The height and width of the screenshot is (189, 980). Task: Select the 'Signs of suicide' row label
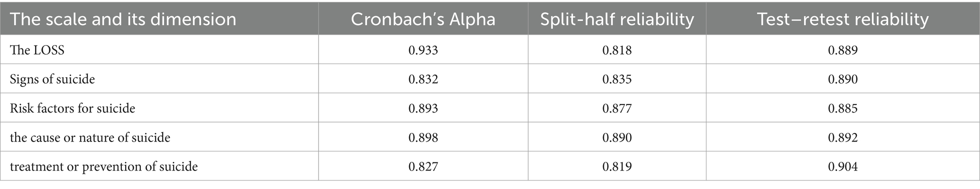(52, 79)
